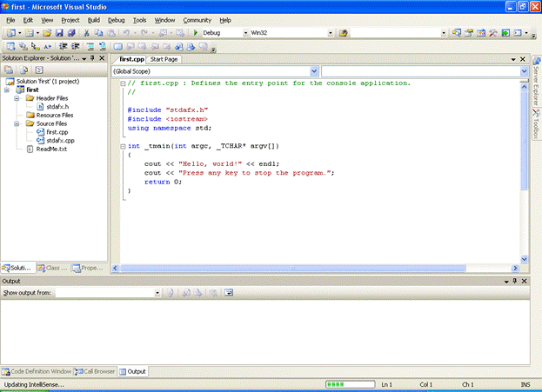The width and height of the screenshot is (542, 392).
Task: Click the Copy icon in toolbar
Action: tap(99, 33)
